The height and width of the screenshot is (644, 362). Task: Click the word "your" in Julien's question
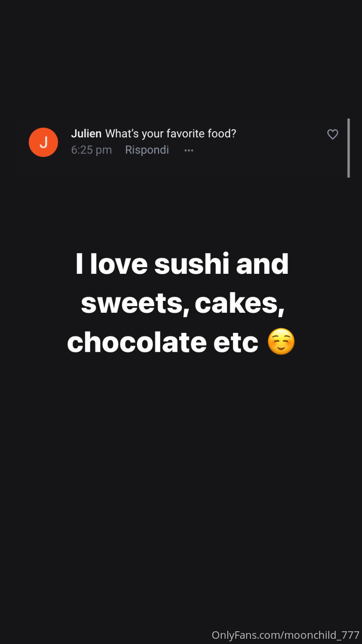(x=153, y=133)
